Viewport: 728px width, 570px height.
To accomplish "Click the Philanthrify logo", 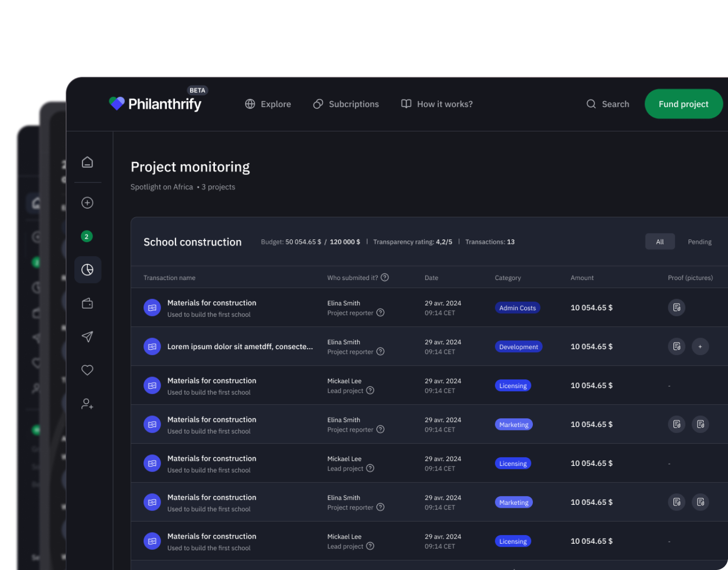I will [x=156, y=104].
